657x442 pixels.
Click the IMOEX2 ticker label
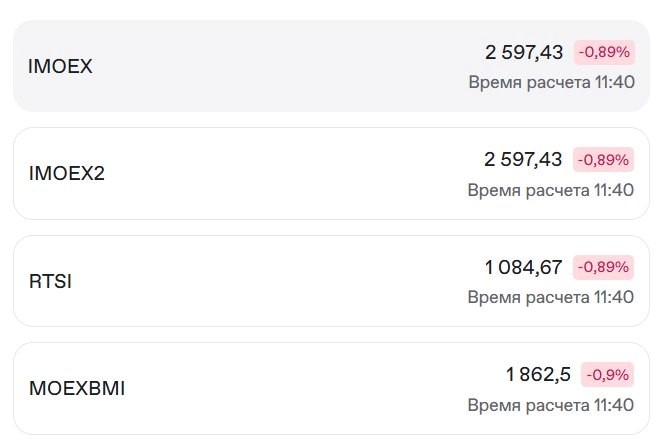click(x=67, y=173)
